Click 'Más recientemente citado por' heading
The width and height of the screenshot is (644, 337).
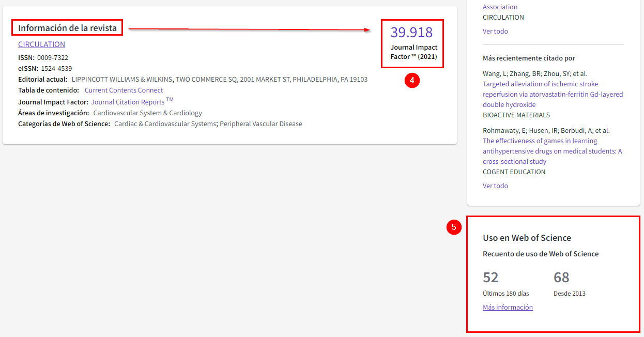click(x=529, y=58)
